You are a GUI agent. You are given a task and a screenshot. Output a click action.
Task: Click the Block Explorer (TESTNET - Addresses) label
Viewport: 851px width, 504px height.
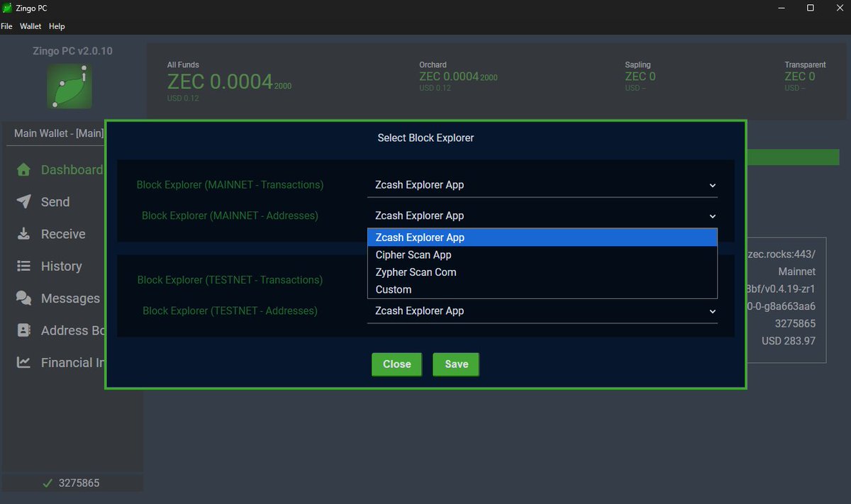[230, 311]
